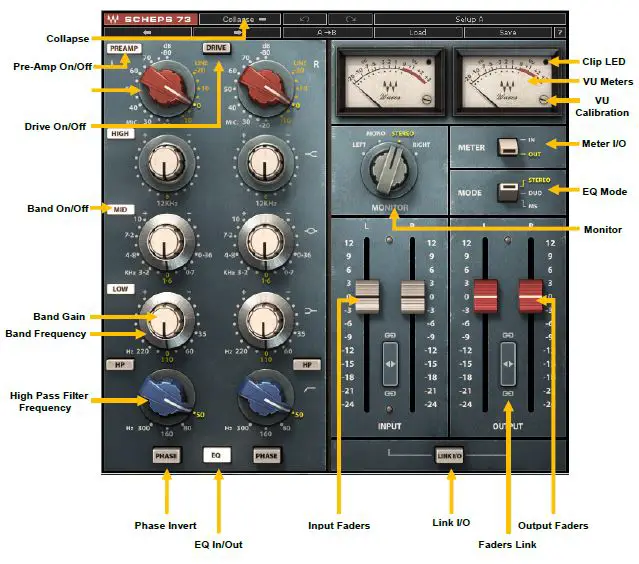Click the redo arrow in the toolbar
Viewport: 639px width, 564px height.
point(350,19)
